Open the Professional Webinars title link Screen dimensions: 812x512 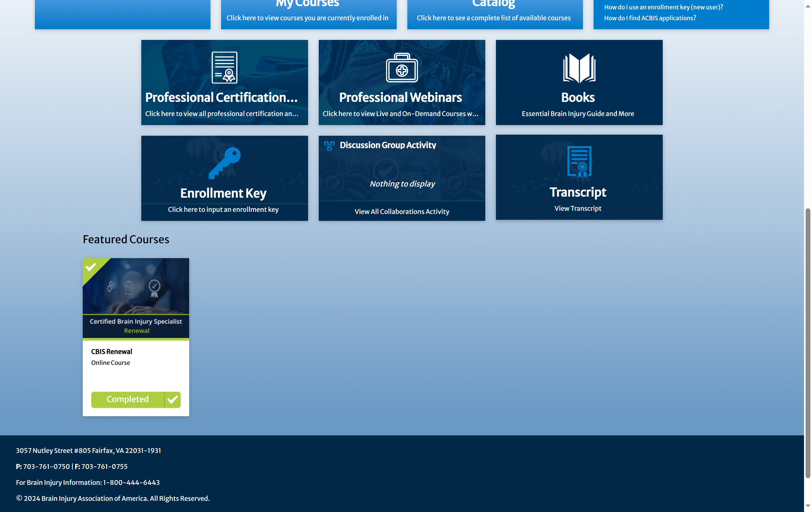click(400, 97)
